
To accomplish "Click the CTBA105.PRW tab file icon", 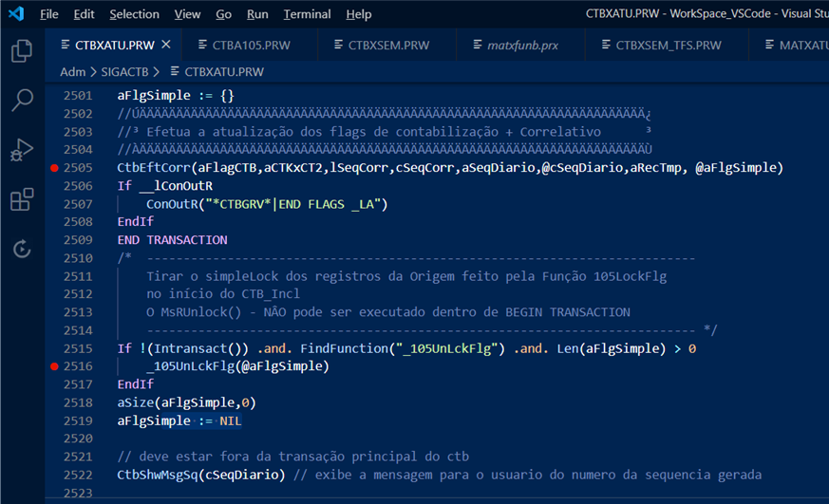I will click(203, 45).
